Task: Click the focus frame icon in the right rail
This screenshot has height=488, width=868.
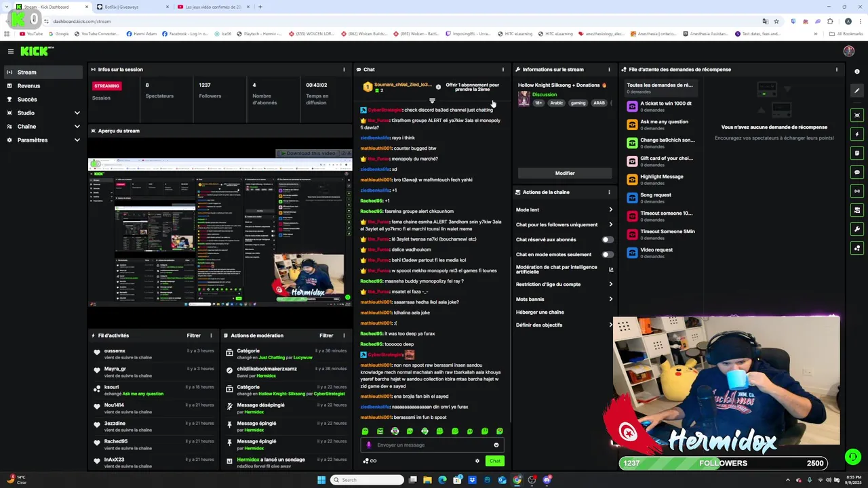Action: coord(857,115)
